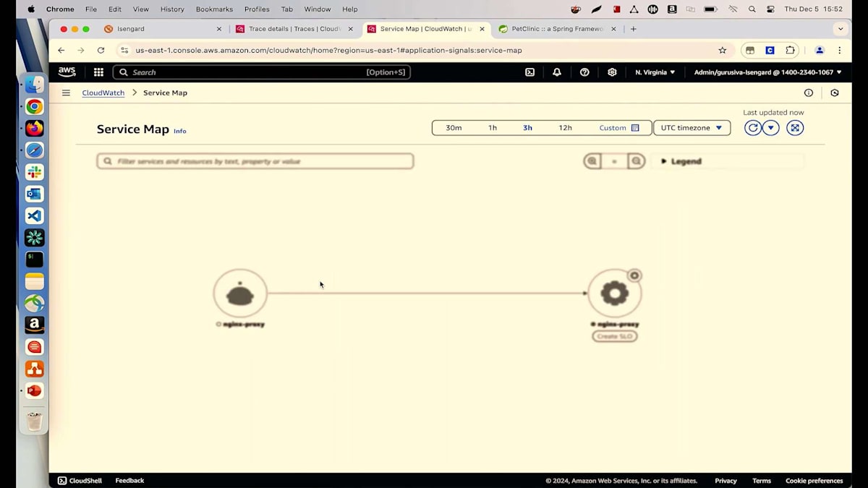This screenshot has width=868, height=488.
Task: Open Visual Studio Code from the Dock
Action: pyautogui.click(x=34, y=215)
